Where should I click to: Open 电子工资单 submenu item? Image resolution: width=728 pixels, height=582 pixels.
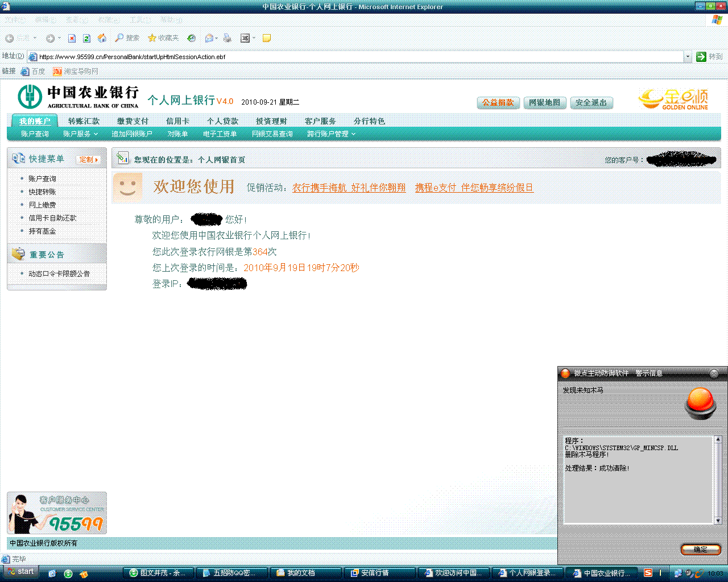point(220,134)
